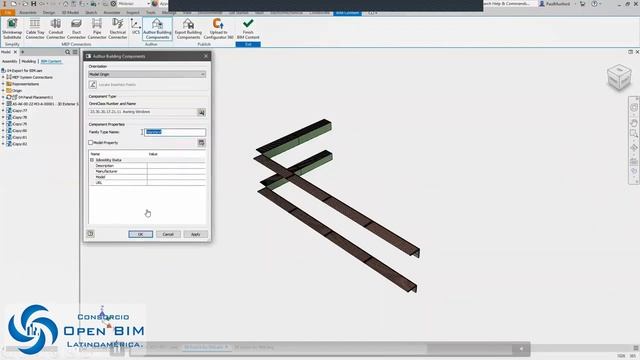Select the Full Navigation Wheel tool
This screenshot has height=360, width=640.
pos(633,107)
